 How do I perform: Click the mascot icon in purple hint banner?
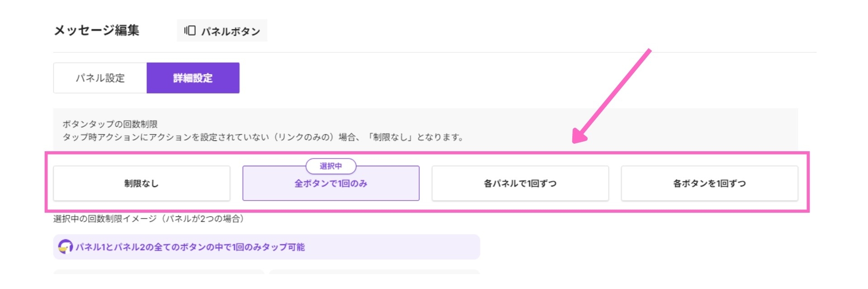66,247
